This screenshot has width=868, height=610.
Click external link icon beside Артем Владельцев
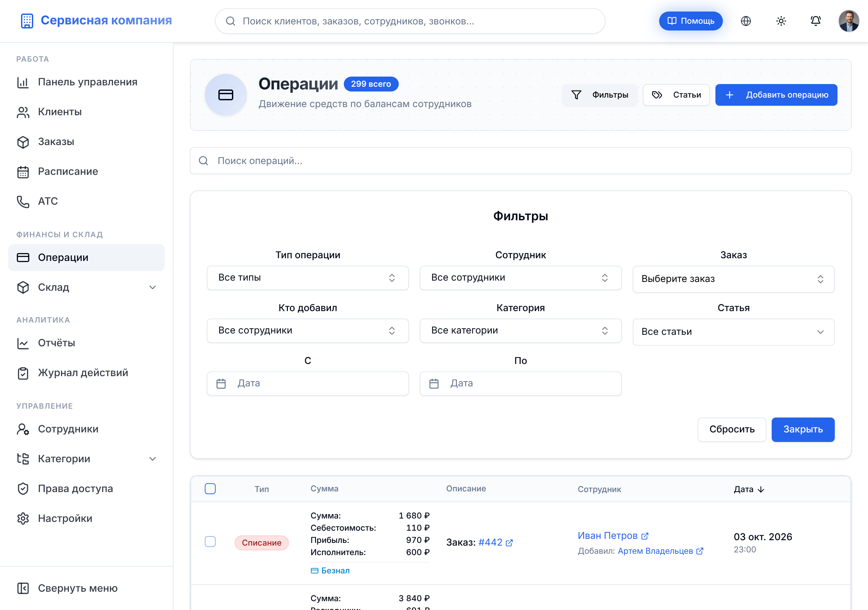700,551
